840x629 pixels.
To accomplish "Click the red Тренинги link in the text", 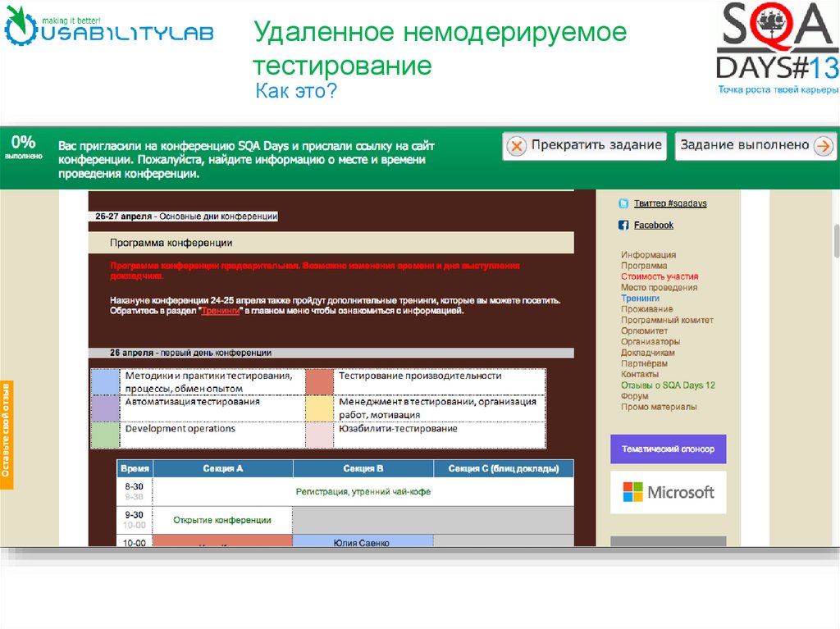I will coord(220,312).
